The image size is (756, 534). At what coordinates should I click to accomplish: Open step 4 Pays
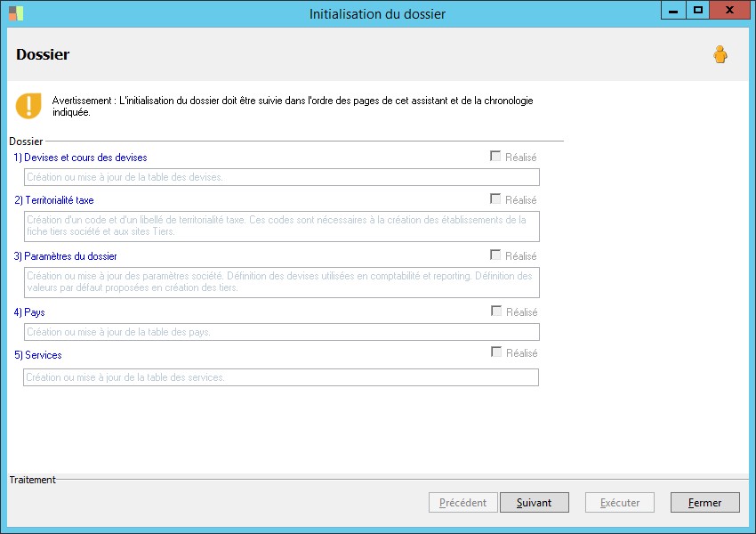[29, 312]
